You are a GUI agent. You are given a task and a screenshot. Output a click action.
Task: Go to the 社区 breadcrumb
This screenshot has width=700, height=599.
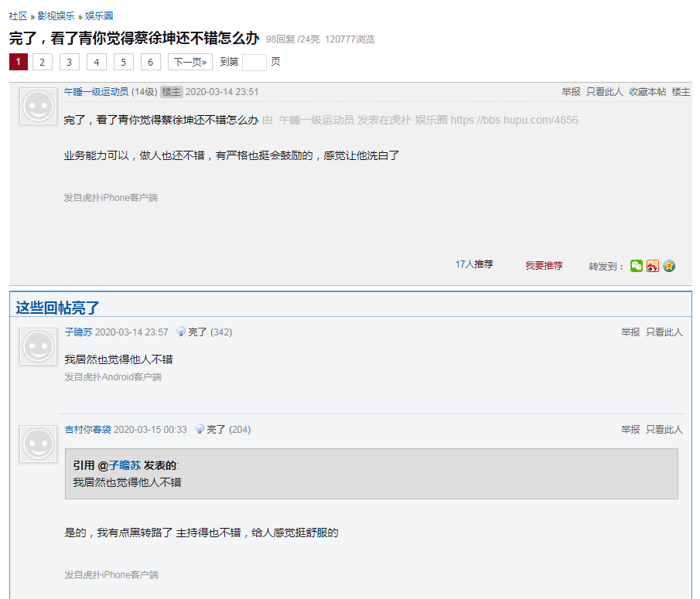pyautogui.click(x=18, y=16)
